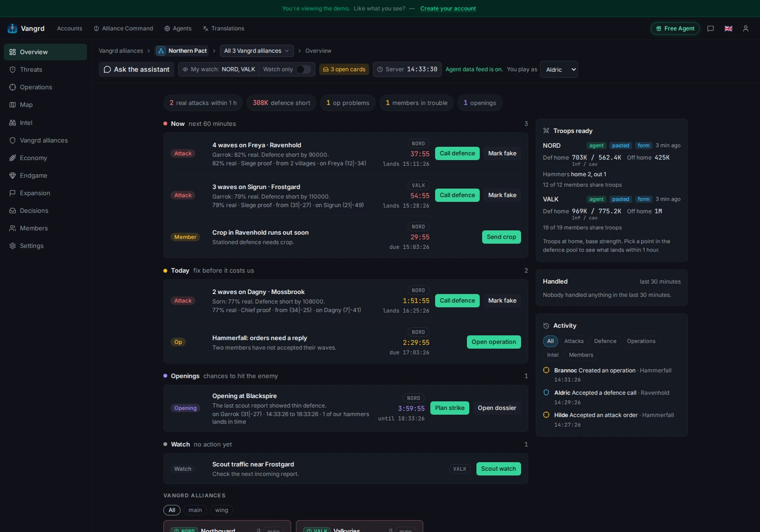The width and height of the screenshot is (760, 532).
Task: Open the chat message icon in header
Action: tap(711, 28)
